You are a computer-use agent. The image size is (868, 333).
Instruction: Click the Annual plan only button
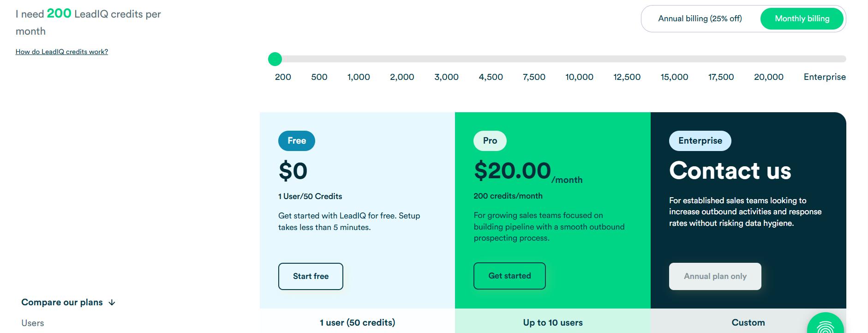[x=715, y=276]
